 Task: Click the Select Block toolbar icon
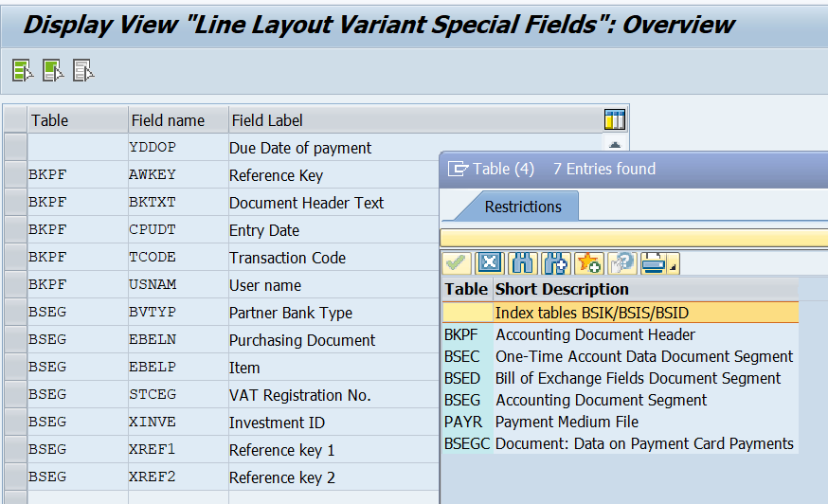click(x=53, y=70)
